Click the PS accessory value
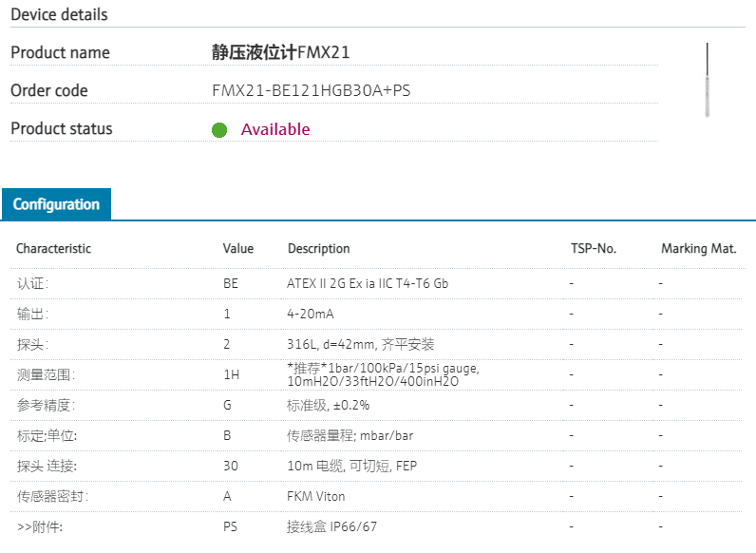Image resolution: width=756 pixels, height=554 pixels. pos(230,526)
